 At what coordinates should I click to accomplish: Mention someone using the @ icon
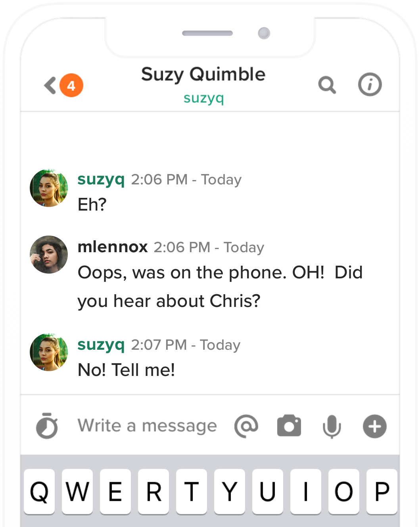click(x=246, y=426)
